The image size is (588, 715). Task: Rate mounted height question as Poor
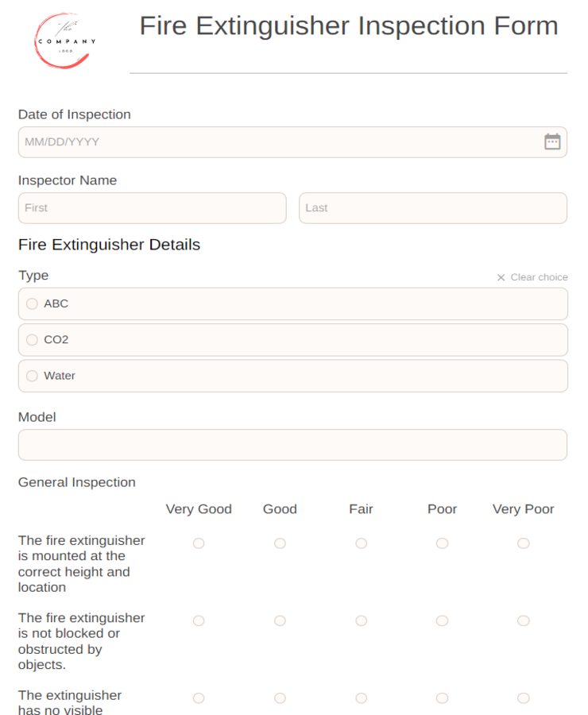[x=442, y=543]
